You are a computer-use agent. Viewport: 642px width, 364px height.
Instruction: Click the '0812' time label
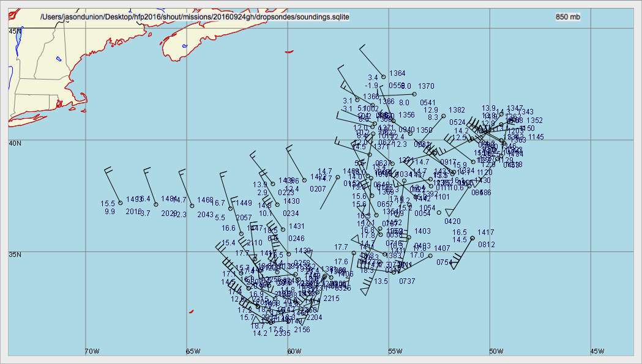[x=487, y=245]
